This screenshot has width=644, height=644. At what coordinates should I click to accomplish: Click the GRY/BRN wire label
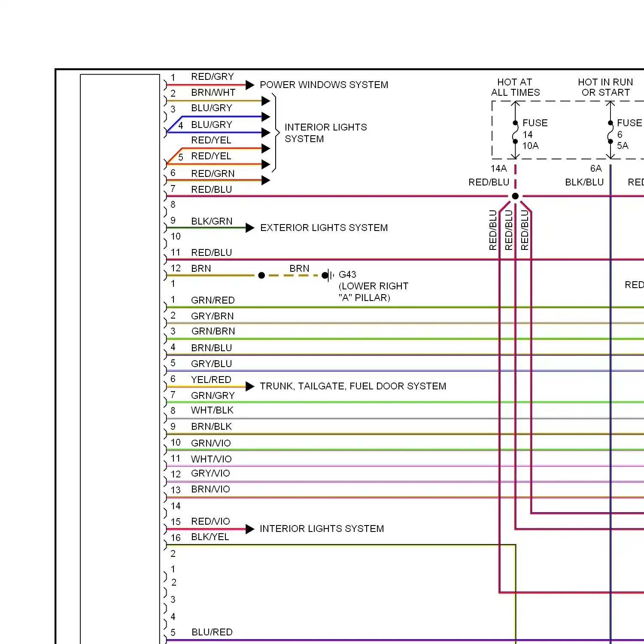pyautogui.click(x=212, y=316)
